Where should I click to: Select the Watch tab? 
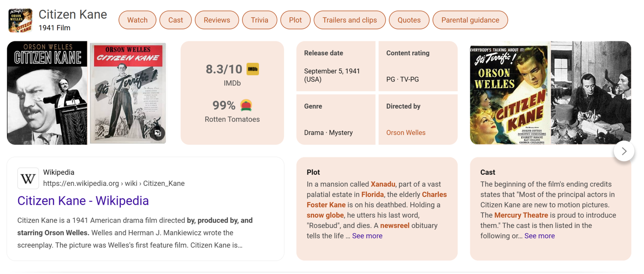[x=137, y=20]
